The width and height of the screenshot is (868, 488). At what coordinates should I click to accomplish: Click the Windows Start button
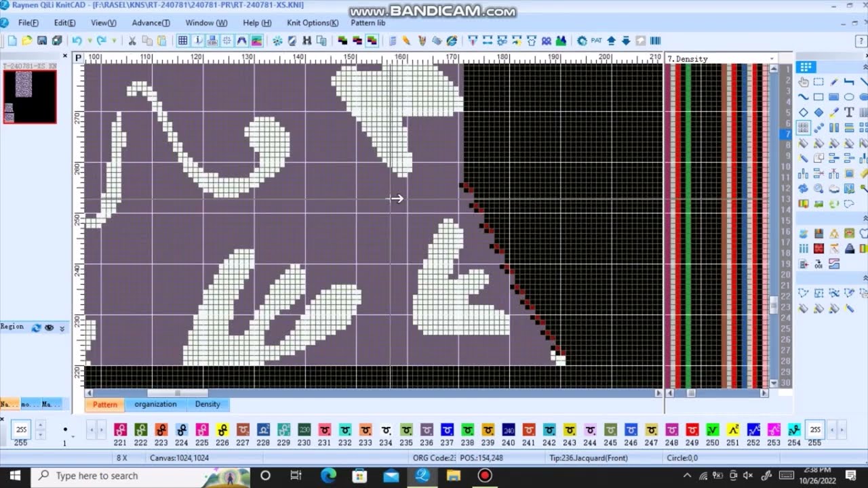tap(15, 476)
